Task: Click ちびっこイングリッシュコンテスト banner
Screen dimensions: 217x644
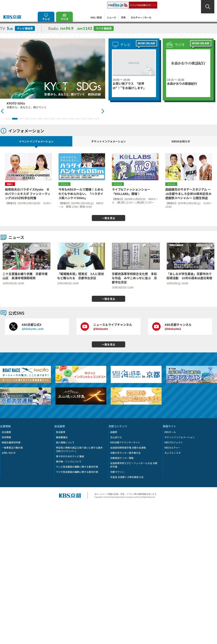Action: [x=81, y=374]
